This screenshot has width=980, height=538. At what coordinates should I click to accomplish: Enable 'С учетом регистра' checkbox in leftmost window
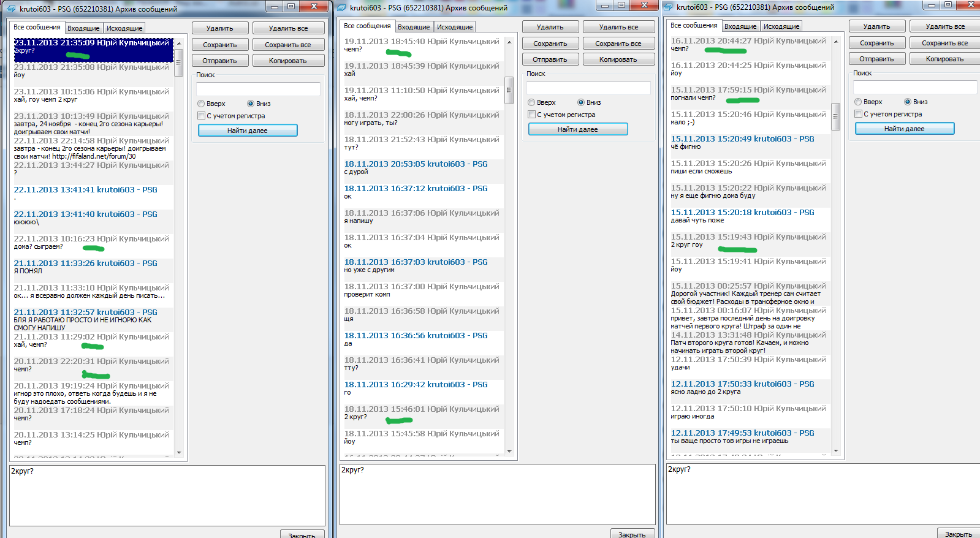pos(201,116)
